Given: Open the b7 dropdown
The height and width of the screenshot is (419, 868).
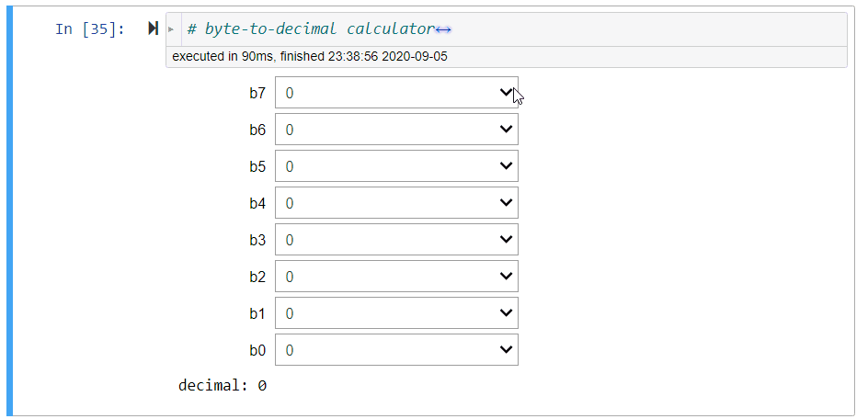Looking at the screenshot, I should (x=396, y=93).
